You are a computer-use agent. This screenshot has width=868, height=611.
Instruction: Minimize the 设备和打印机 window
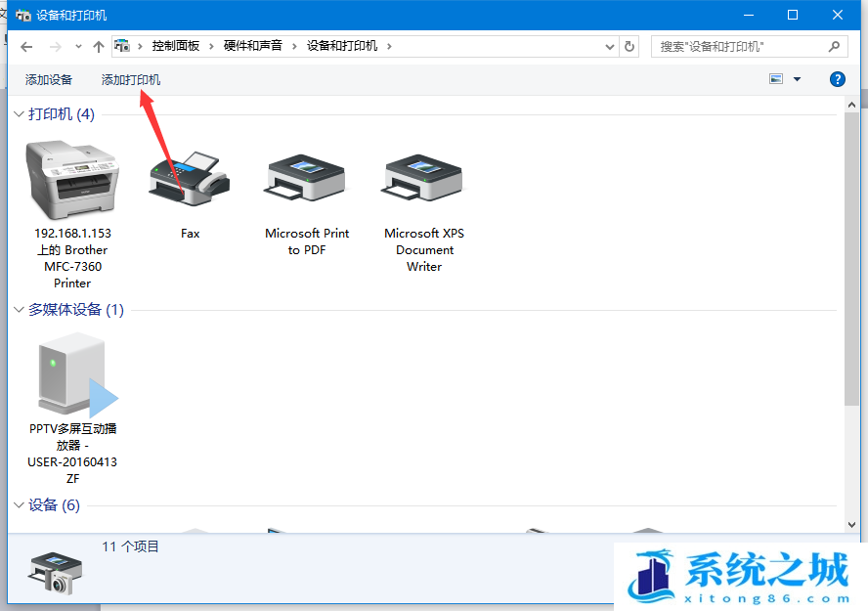tap(749, 15)
